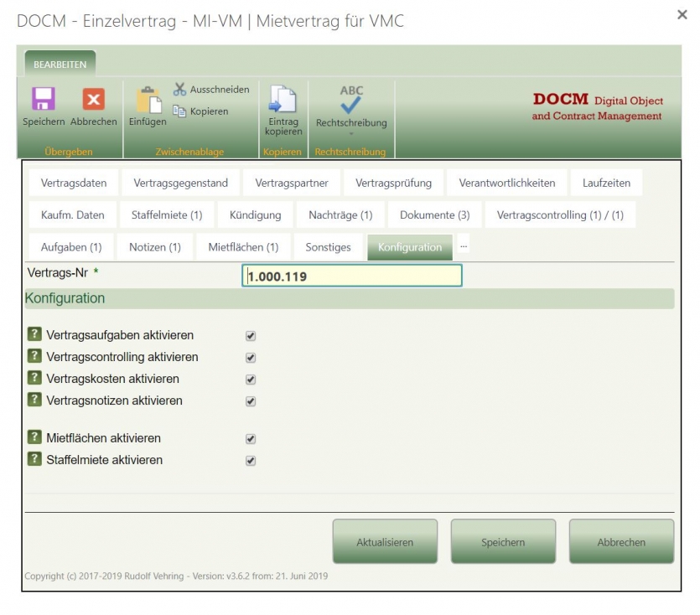This screenshot has width=700, height=615.
Task: Click the bottom Speichern button
Action: (503, 542)
